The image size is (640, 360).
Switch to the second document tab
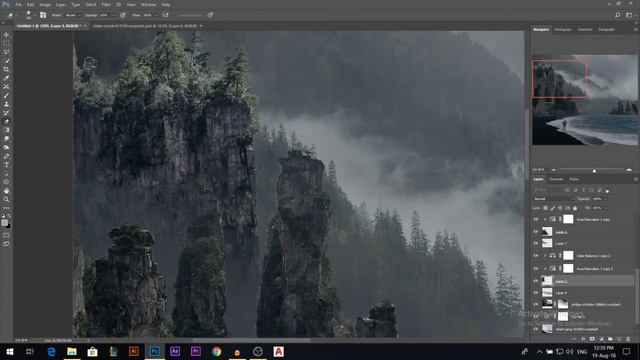145,26
